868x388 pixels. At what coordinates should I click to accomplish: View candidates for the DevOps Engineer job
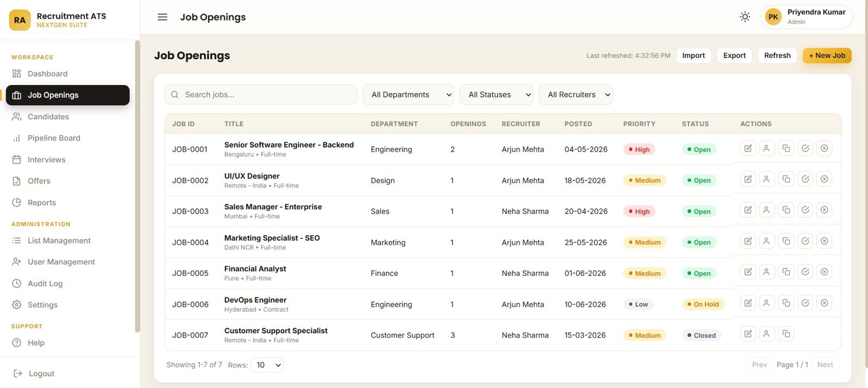point(767,303)
